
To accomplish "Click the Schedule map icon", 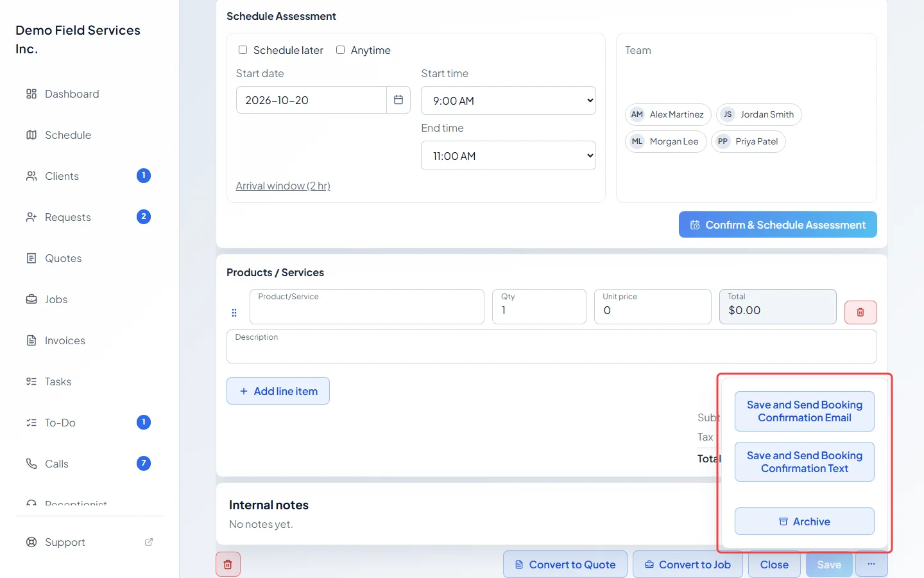I will coord(31,135).
